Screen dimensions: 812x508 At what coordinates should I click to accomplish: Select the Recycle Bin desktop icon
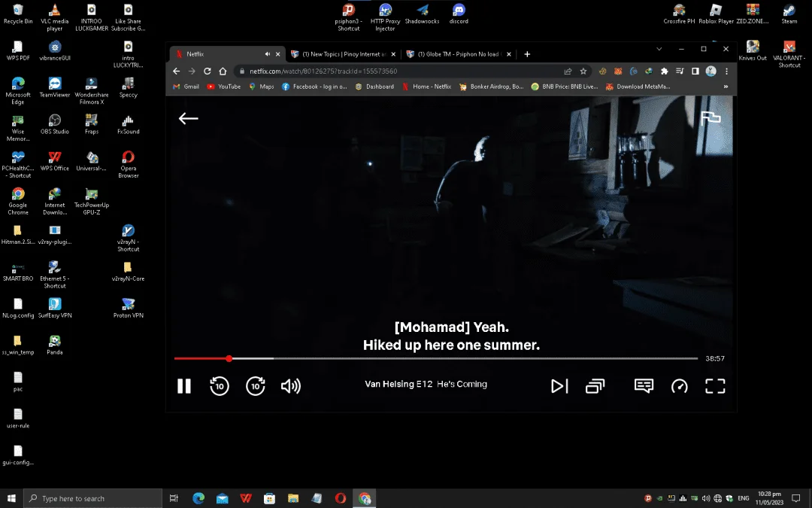18,14
